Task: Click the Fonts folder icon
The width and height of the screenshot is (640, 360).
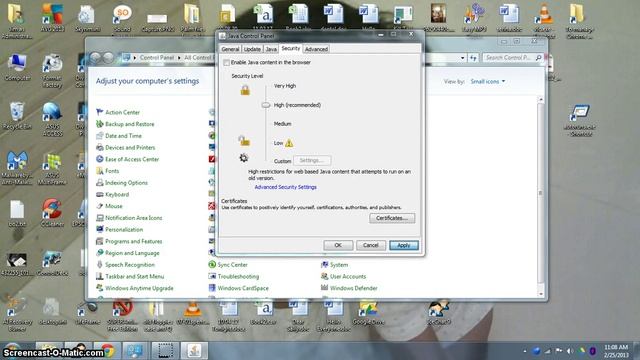Action: pos(100,171)
